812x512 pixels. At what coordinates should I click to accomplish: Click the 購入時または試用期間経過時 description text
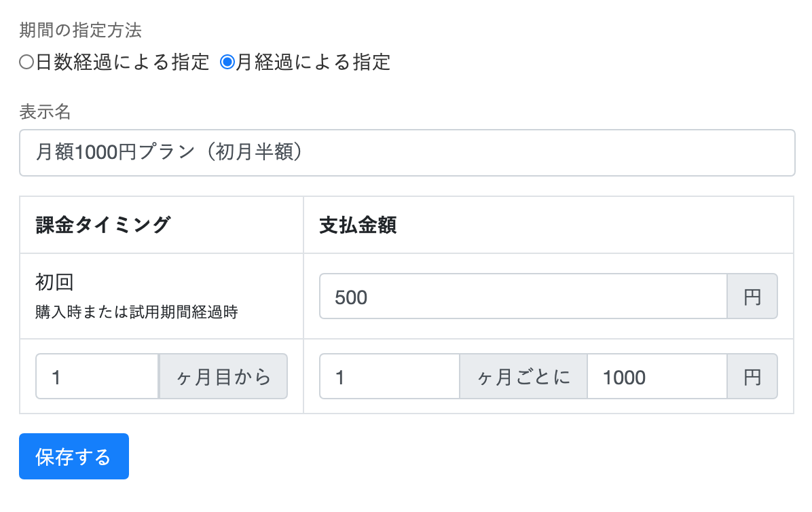136,313
